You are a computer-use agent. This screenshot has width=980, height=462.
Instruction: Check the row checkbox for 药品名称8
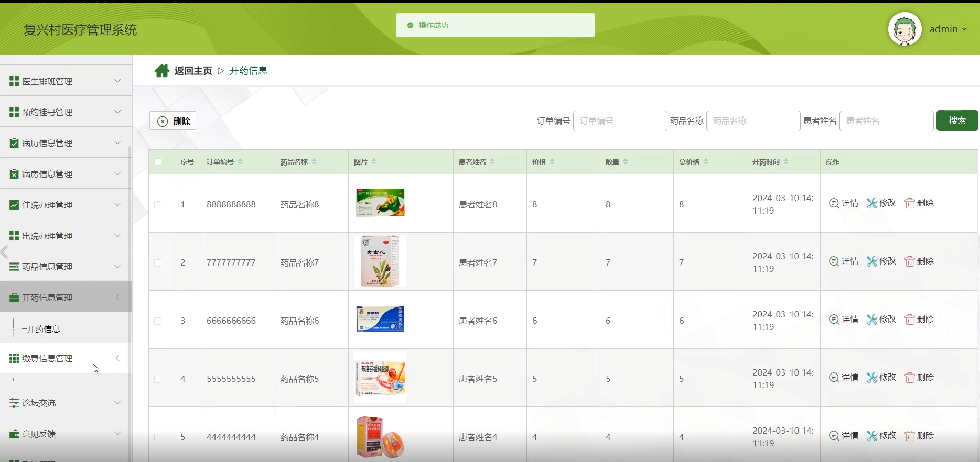coord(158,205)
